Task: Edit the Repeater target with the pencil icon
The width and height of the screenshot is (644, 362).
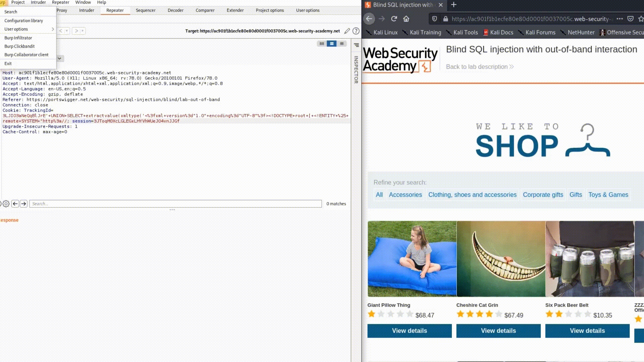Action: click(347, 31)
